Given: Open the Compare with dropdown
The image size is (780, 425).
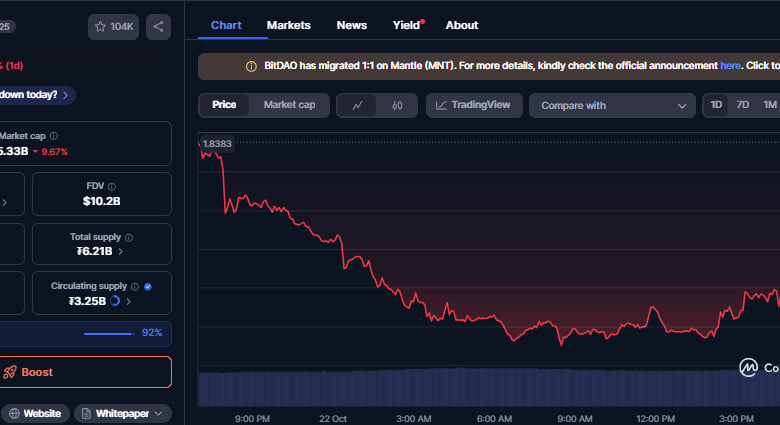Looking at the screenshot, I should (x=612, y=106).
